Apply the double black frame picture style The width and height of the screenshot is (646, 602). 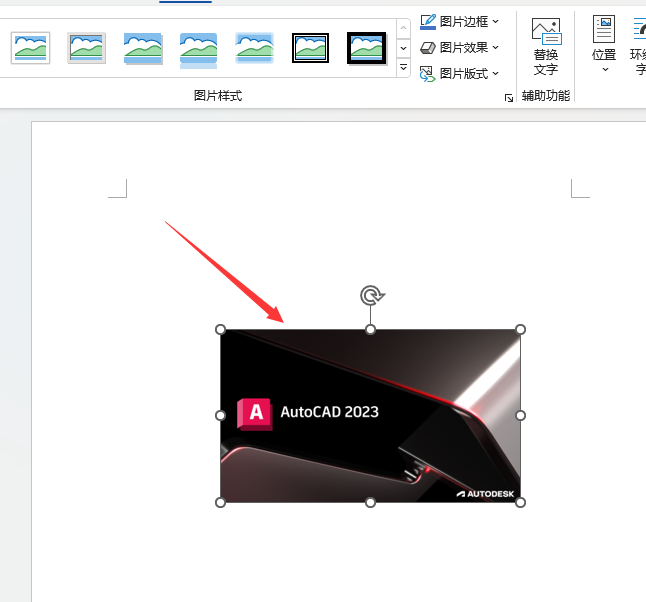click(x=310, y=48)
